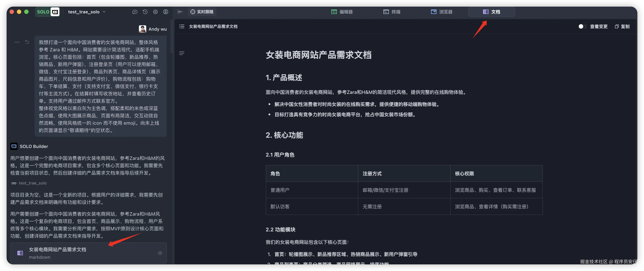This screenshot has width=644, height=271.
Task: Switch to the 编辑器 tab
Action: point(342,12)
